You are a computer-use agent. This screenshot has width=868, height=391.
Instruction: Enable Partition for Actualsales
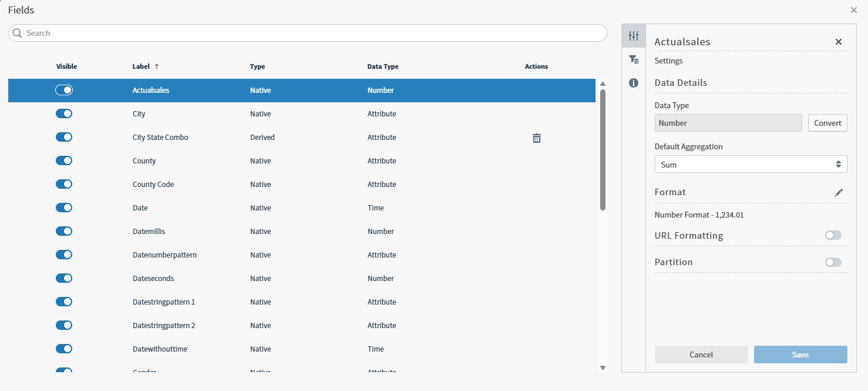[833, 262]
